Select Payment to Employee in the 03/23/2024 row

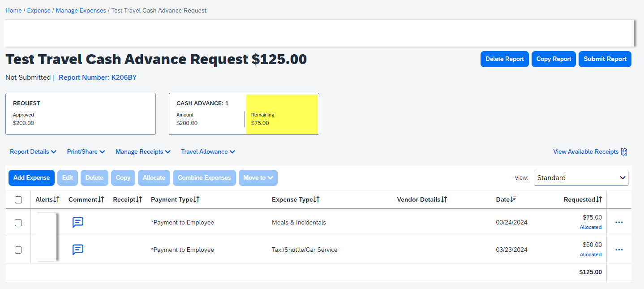click(182, 250)
